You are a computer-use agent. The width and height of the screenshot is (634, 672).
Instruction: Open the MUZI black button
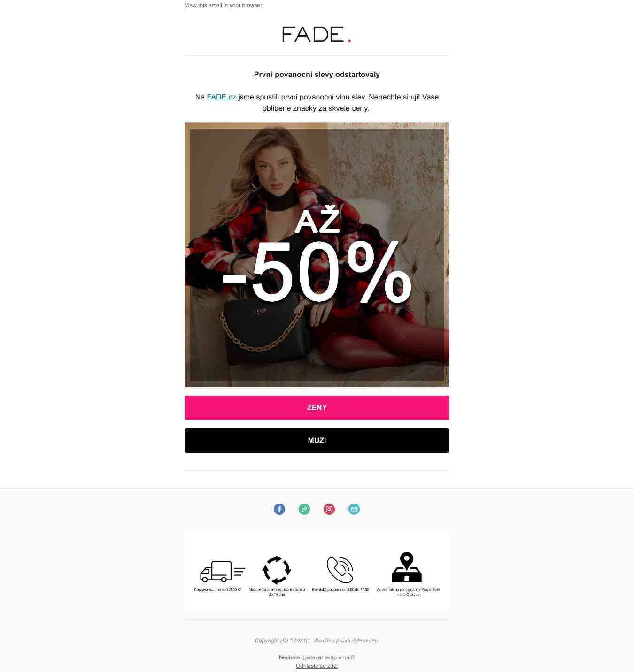pos(317,441)
